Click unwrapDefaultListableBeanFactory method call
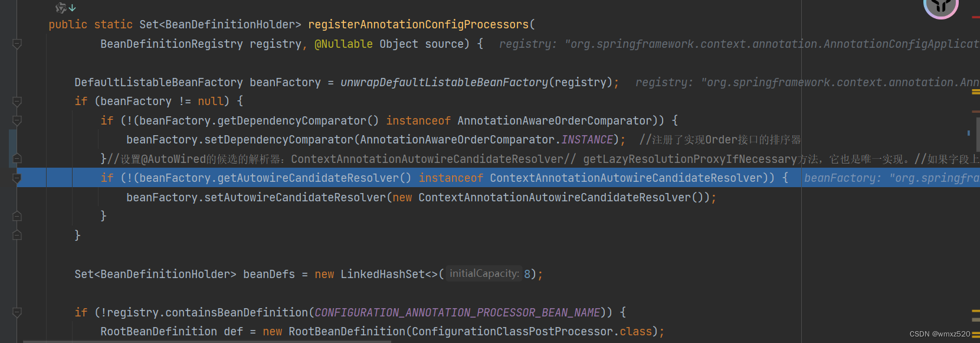980x343 pixels. click(x=444, y=82)
